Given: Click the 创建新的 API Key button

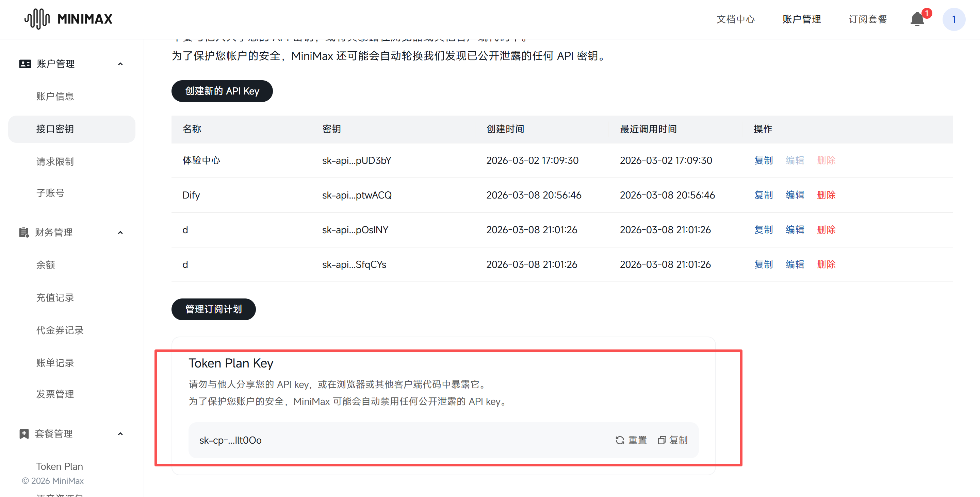Looking at the screenshot, I should [x=222, y=91].
